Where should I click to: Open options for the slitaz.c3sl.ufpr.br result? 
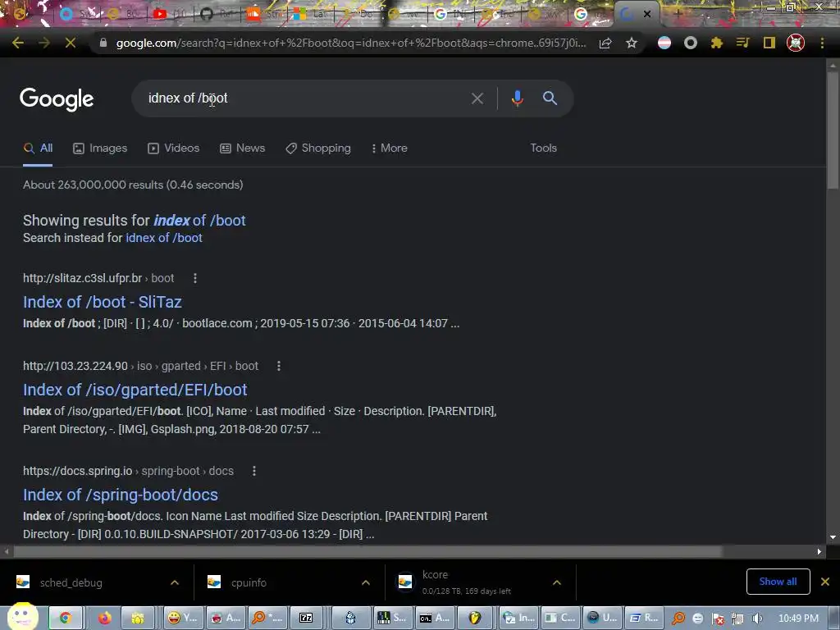[x=195, y=278]
